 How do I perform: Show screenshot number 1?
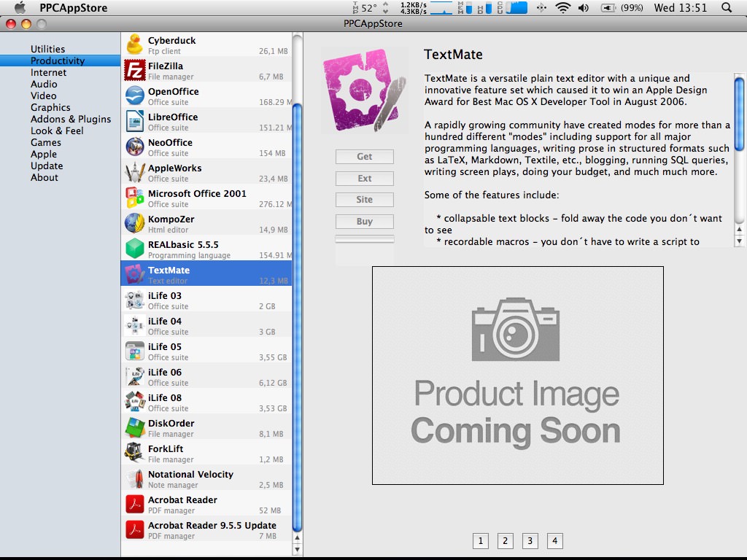coord(480,540)
